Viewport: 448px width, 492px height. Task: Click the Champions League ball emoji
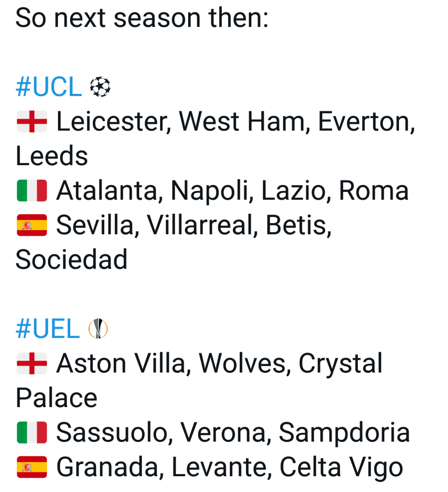click(100, 87)
